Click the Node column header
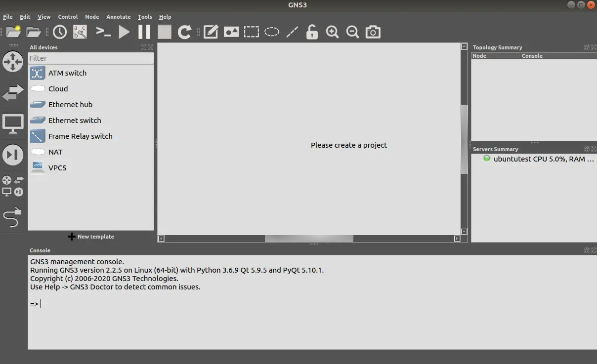Screen dimensions: 597x364 click(x=496, y=56)
